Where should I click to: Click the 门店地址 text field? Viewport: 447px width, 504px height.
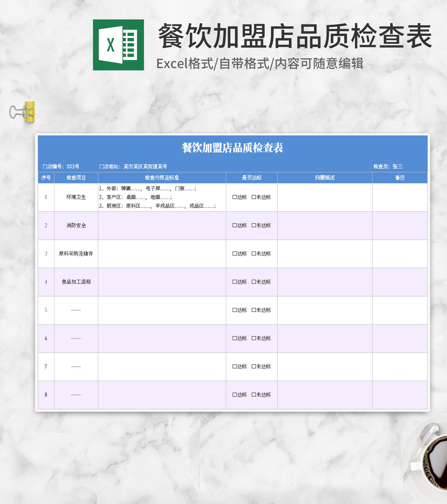tap(133, 167)
